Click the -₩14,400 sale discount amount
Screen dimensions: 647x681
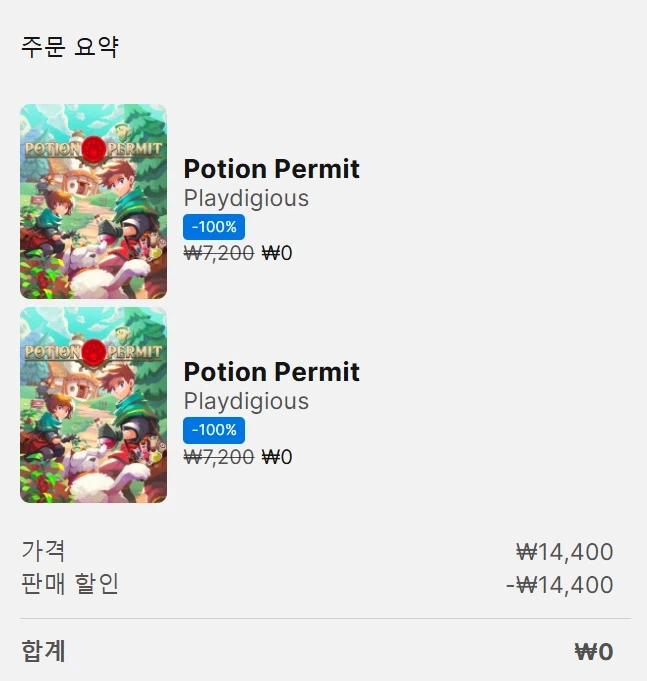[559, 585]
